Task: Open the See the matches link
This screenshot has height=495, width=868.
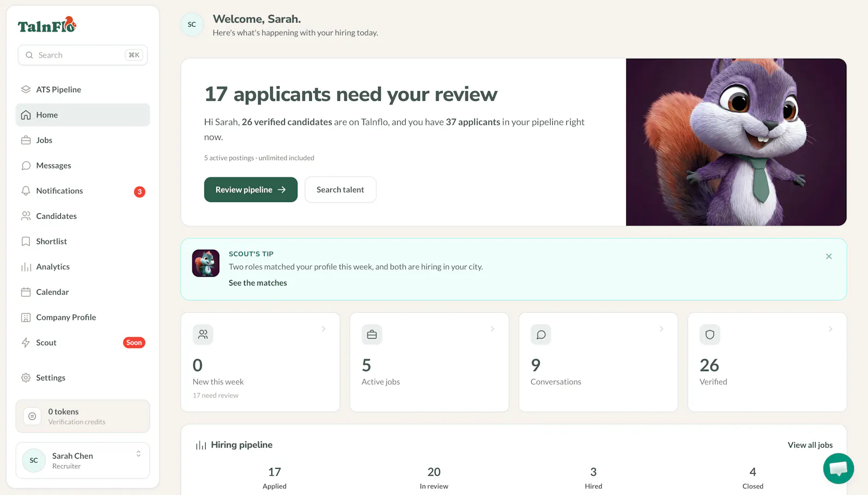Action: pyautogui.click(x=258, y=283)
